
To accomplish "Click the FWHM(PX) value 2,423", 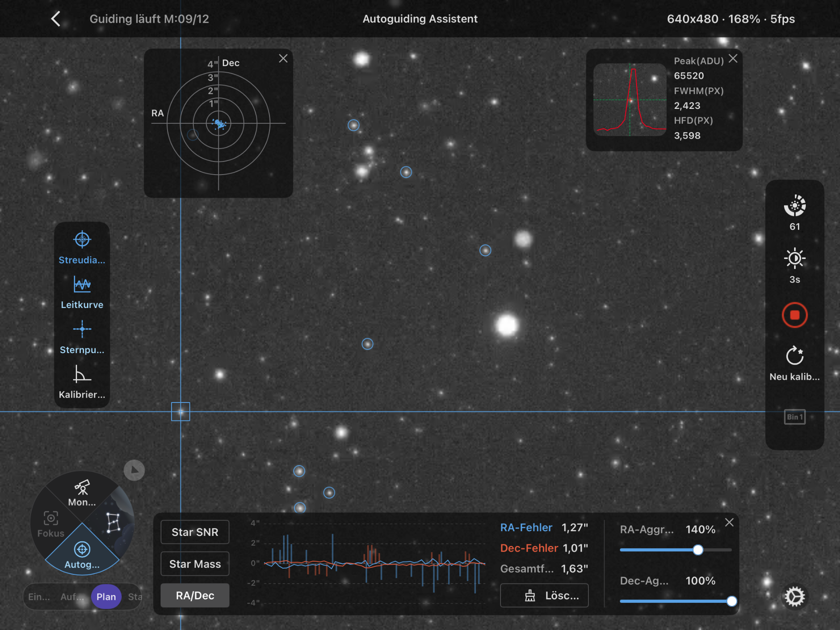I will (x=687, y=105).
